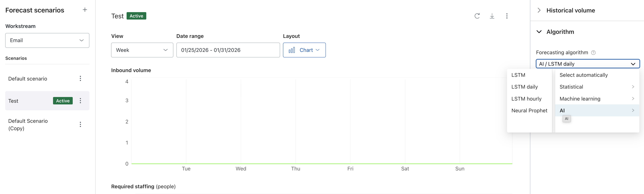The width and height of the screenshot is (644, 194).
Task: Click the Date range input field
Action: (228, 50)
